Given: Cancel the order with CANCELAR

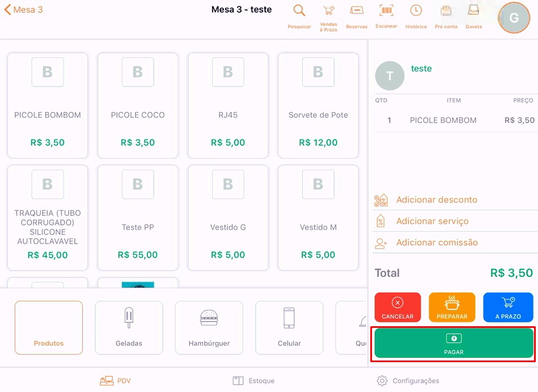Looking at the screenshot, I should [x=398, y=307].
